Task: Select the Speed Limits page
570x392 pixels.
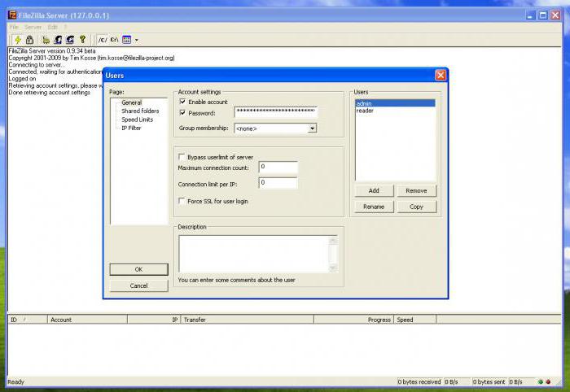Action: [x=138, y=120]
